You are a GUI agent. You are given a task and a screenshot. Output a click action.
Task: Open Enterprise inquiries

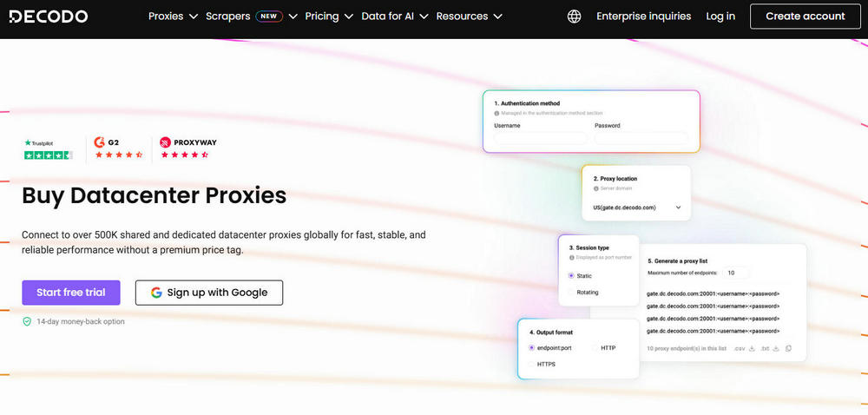pyautogui.click(x=644, y=16)
